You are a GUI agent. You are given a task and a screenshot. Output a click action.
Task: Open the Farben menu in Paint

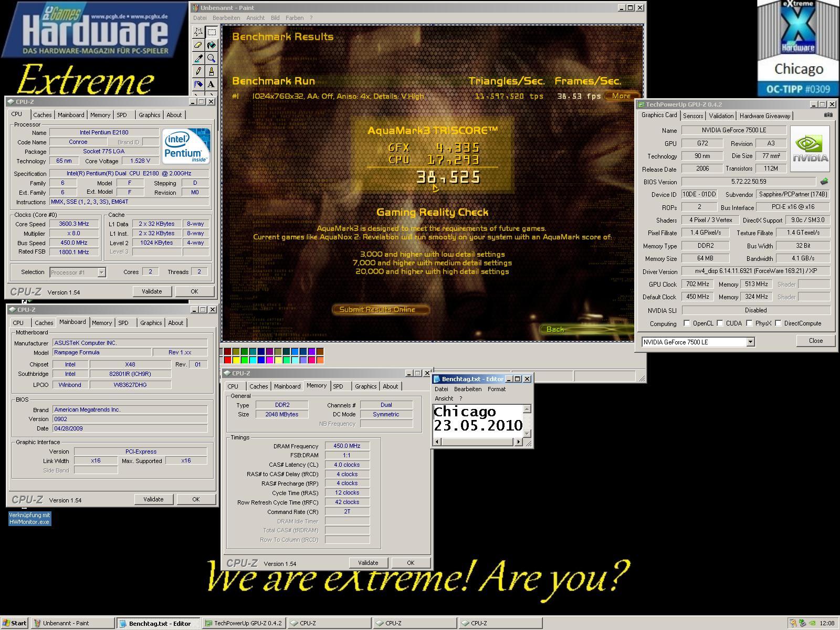295,18
